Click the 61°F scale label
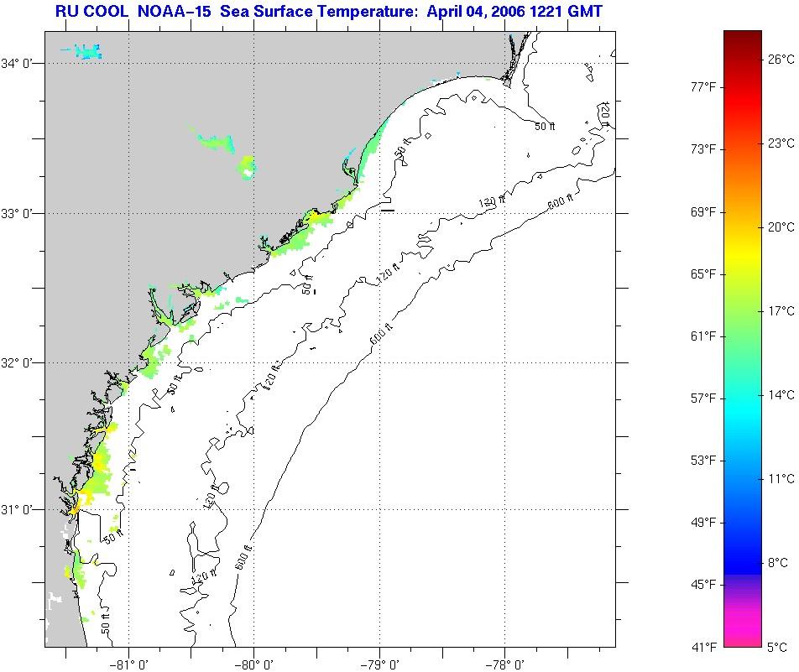799x672 pixels. tap(702, 336)
